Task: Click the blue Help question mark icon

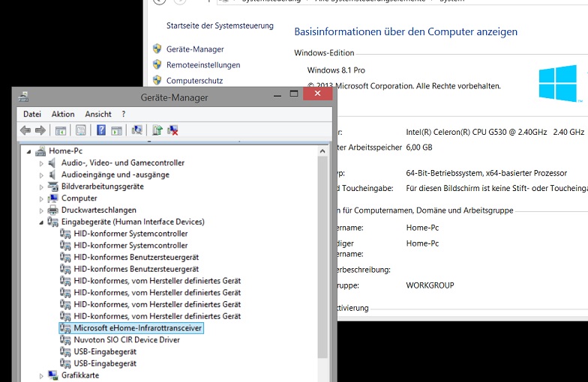Action: (100, 130)
